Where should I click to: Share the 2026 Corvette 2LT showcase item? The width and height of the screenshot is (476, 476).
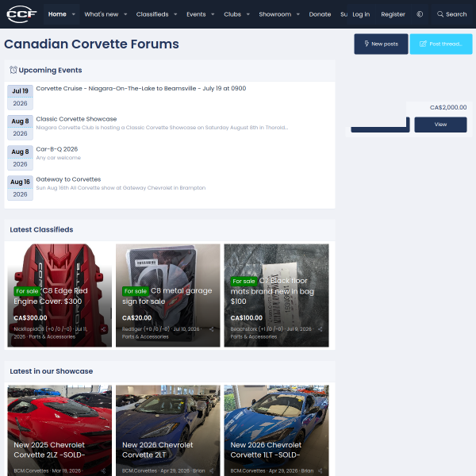click(x=212, y=470)
